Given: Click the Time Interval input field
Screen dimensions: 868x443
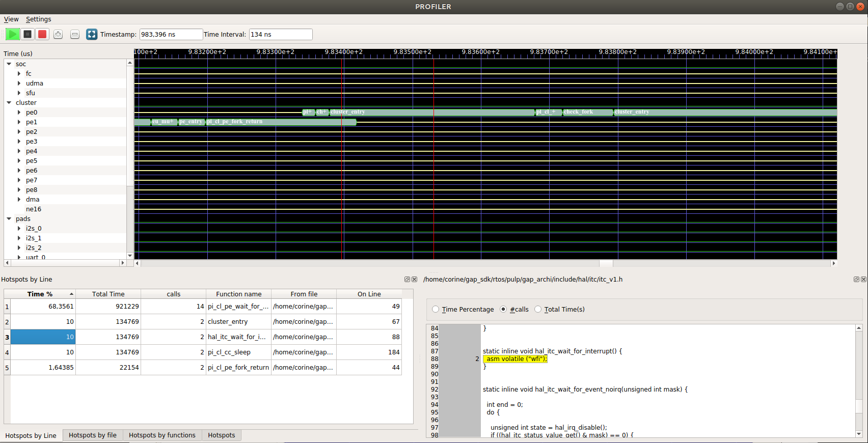Looking at the screenshot, I should pos(281,34).
